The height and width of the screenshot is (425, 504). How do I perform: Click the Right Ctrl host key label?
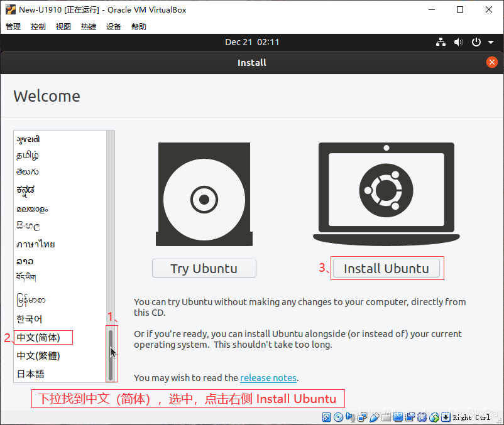471,417
